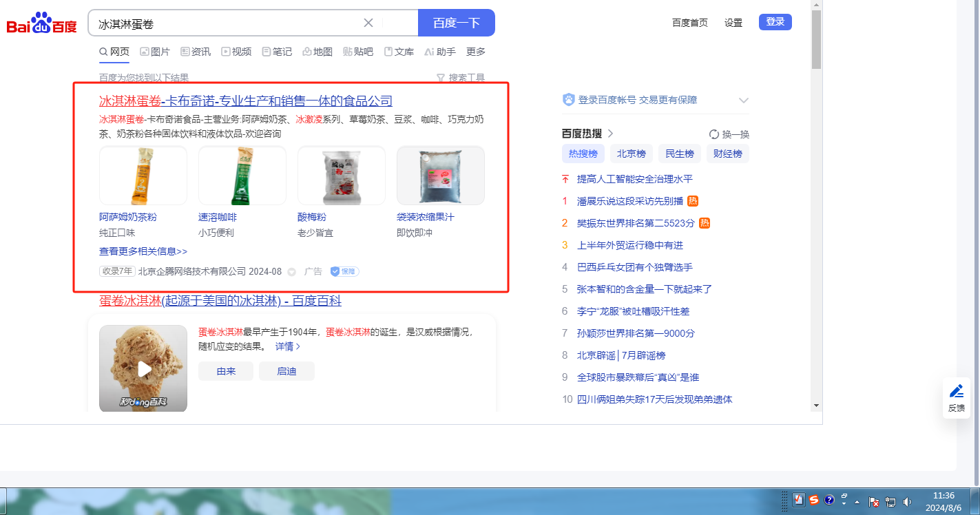Click 详情 link in the Baike card
Screen dimensions: 980x515
[x=288, y=346]
